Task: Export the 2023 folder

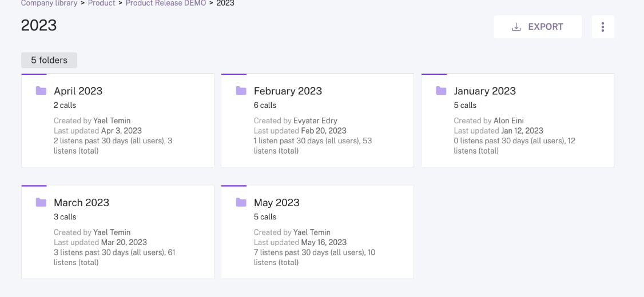Action: [x=538, y=27]
